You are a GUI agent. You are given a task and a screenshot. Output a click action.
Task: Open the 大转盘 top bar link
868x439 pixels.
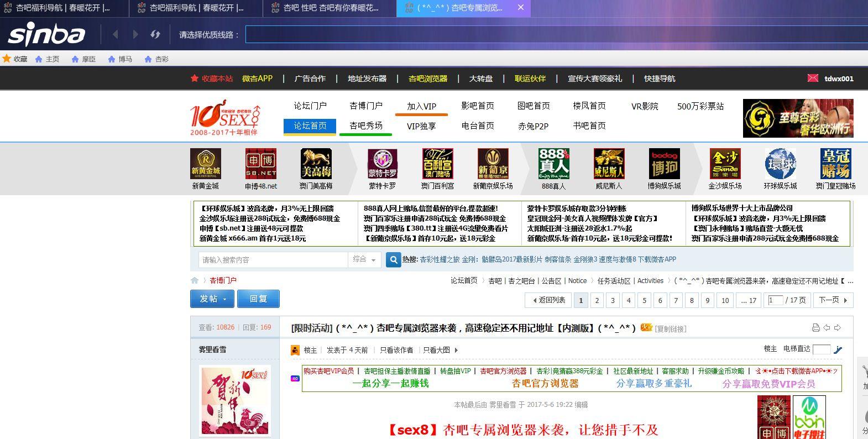click(x=481, y=79)
